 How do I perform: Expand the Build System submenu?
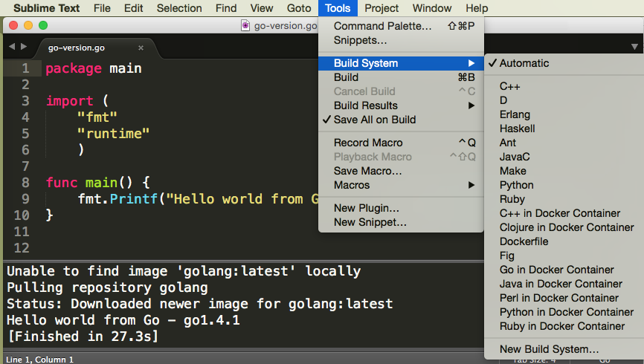[401, 63]
